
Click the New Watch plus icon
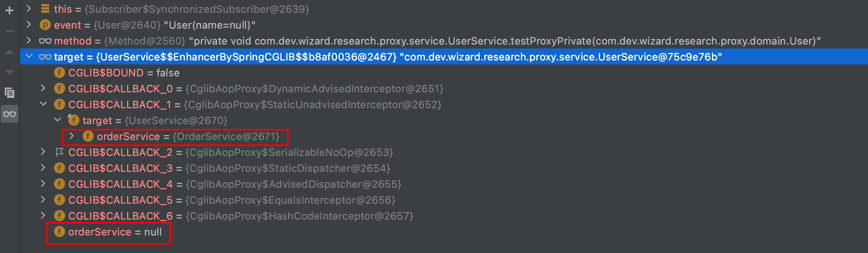10,10
